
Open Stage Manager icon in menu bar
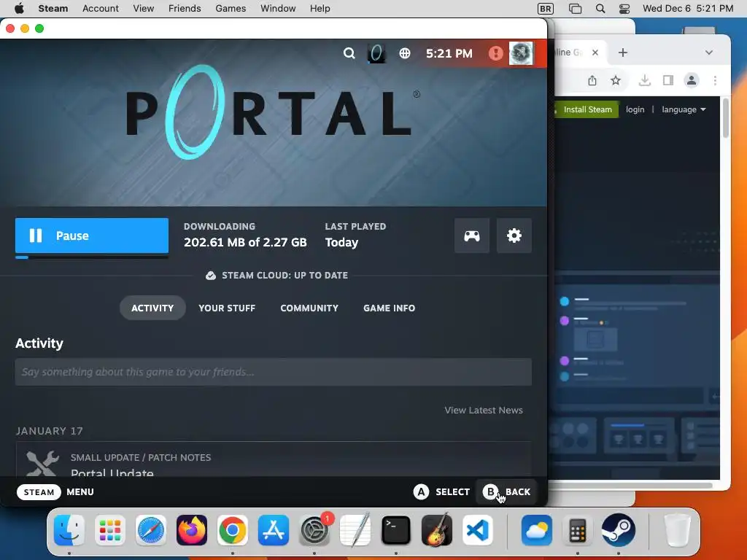point(575,9)
